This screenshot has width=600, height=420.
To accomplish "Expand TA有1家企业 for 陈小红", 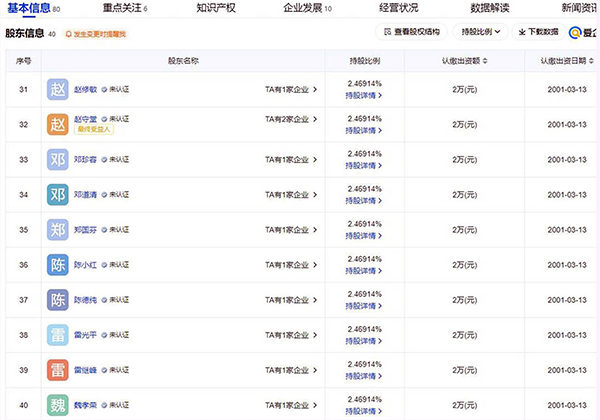I will point(291,265).
